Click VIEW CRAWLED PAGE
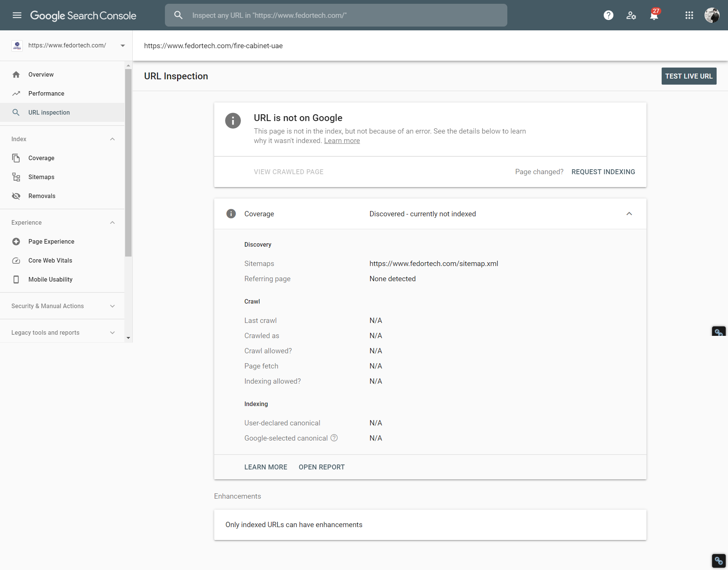Viewport: 728px width, 570px height. click(289, 172)
